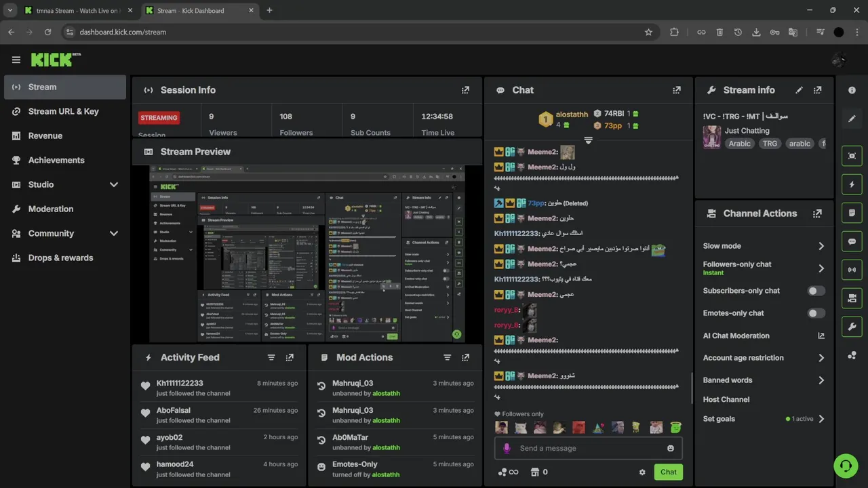Viewport: 868px width, 488px height.
Task: Open the Achievements page
Action: 65,160
